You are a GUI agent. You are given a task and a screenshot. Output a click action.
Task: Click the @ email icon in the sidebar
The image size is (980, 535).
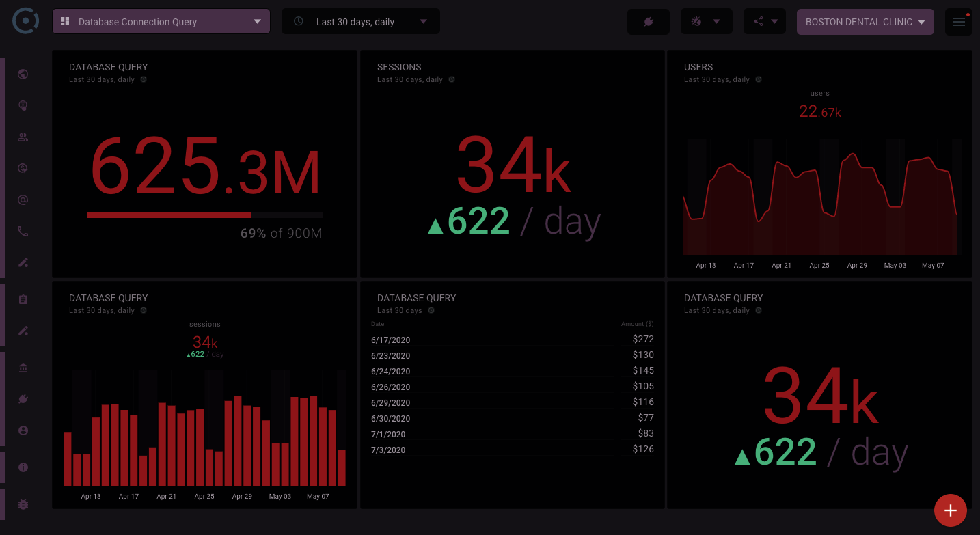point(23,200)
